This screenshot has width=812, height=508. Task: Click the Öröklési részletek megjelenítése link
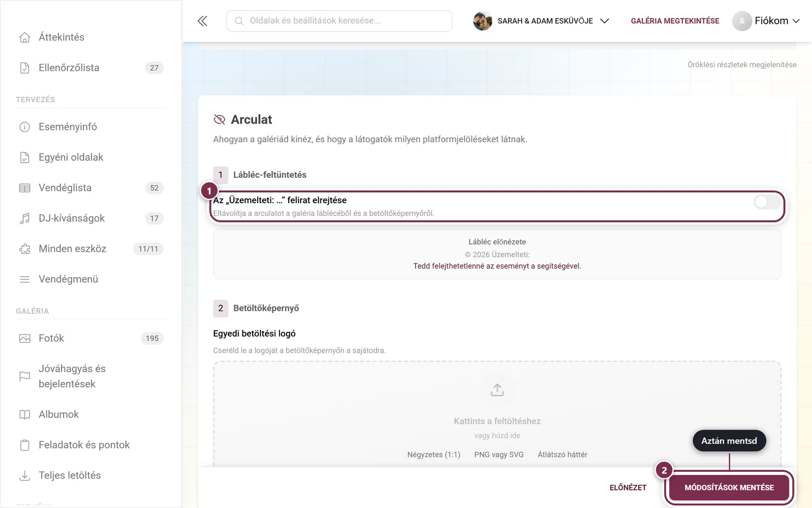tap(742, 65)
